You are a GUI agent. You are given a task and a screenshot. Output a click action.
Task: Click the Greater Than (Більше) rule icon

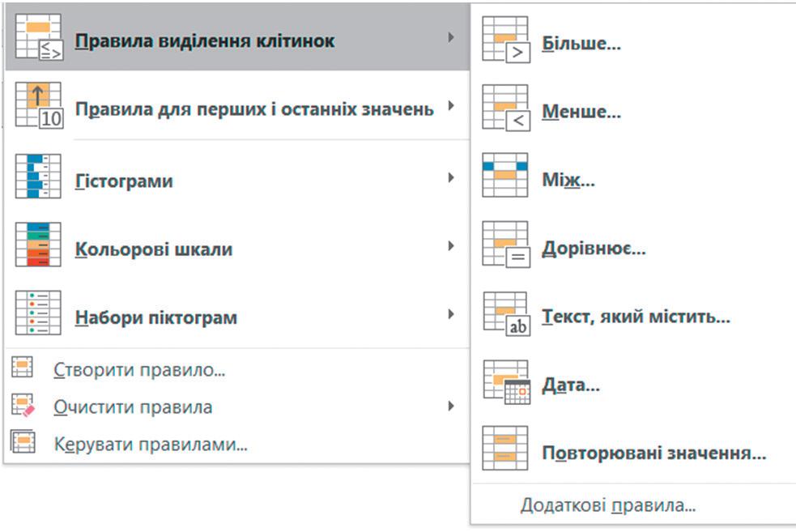(x=505, y=40)
